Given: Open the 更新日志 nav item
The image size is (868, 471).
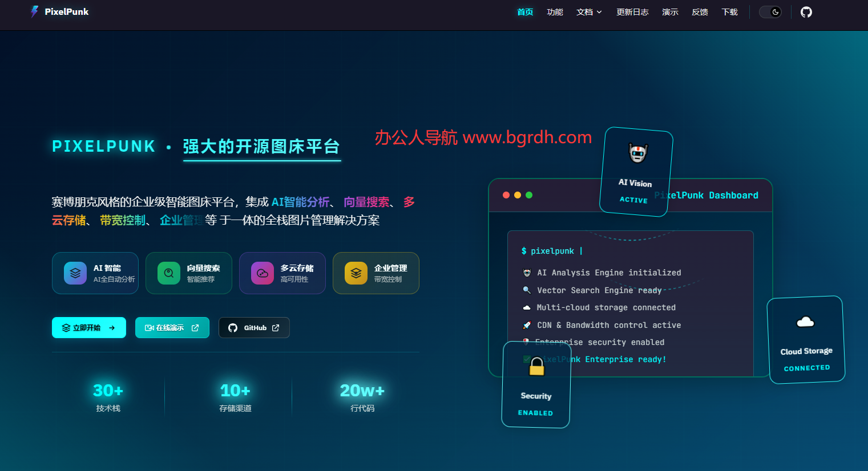Looking at the screenshot, I should (x=632, y=12).
